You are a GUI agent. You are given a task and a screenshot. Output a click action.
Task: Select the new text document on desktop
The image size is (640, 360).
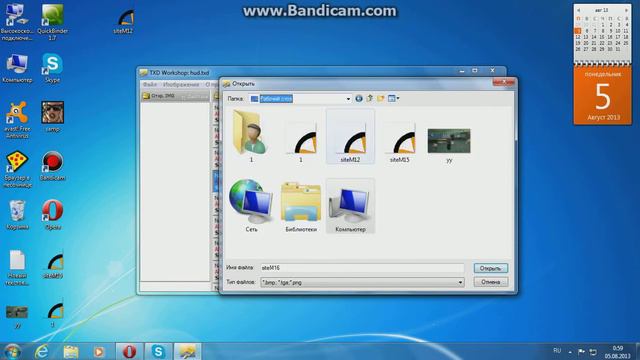[17, 267]
